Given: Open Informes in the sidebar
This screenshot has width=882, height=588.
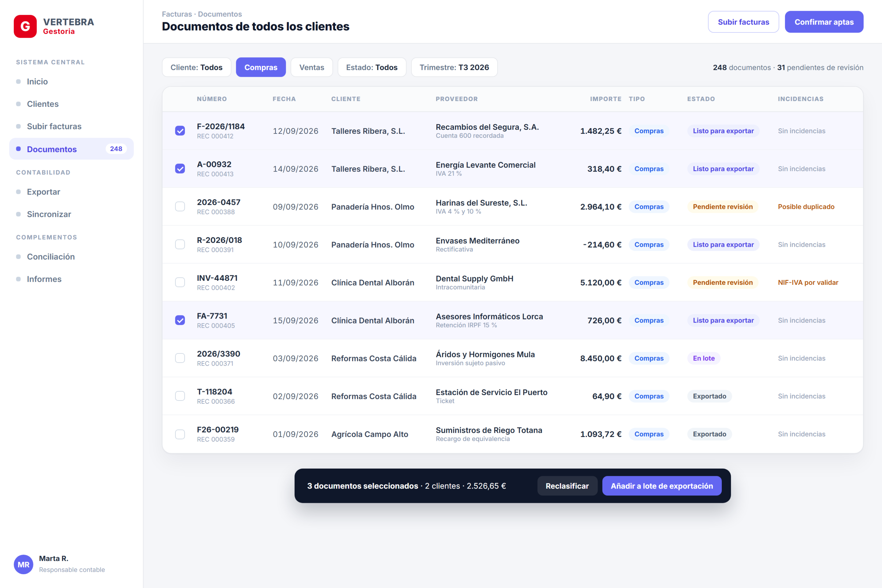Looking at the screenshot, I should (71, 279).
